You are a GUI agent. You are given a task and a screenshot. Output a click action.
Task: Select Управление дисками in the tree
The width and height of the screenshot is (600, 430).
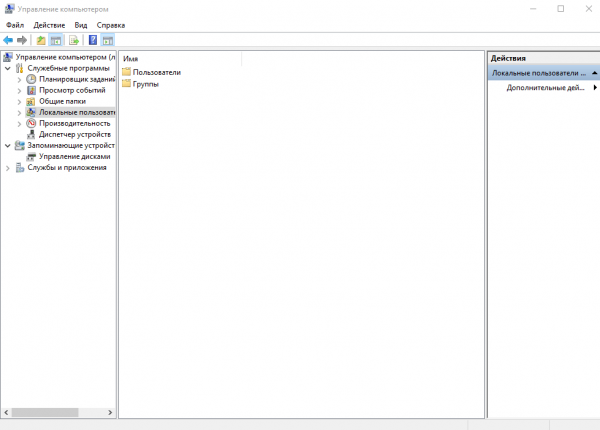point(75,156)
